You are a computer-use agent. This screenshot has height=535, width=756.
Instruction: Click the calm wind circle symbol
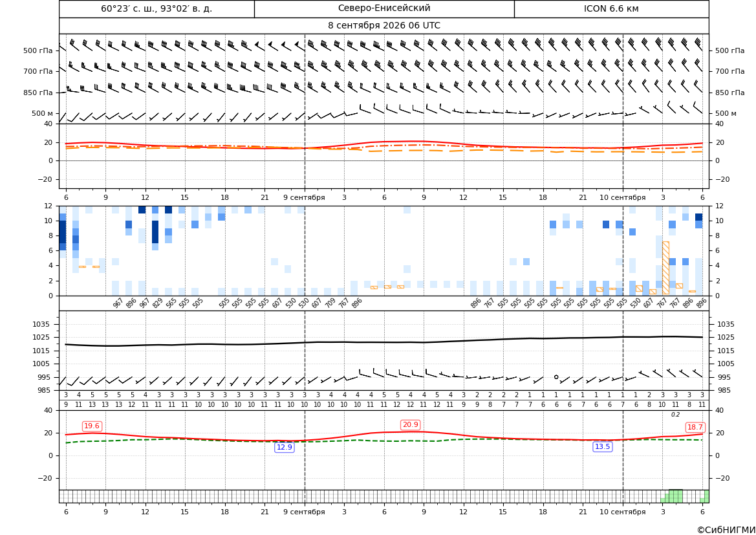coord(556,377)
